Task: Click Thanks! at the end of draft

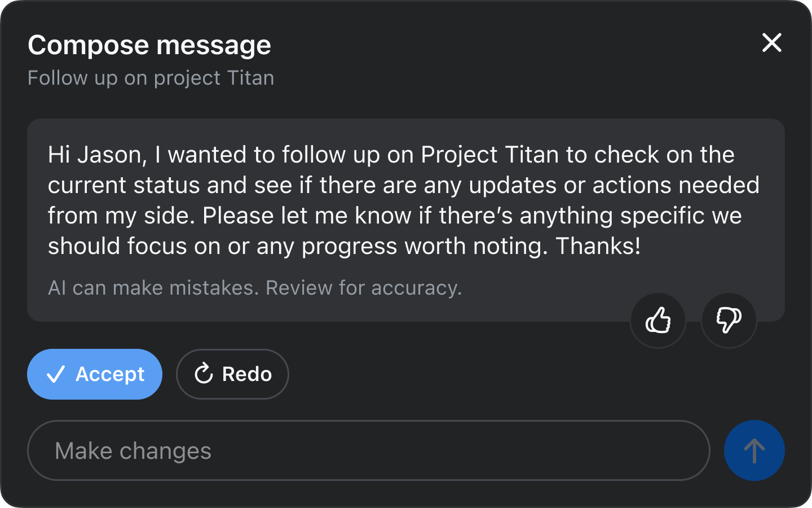Action: tap(598, 246)
